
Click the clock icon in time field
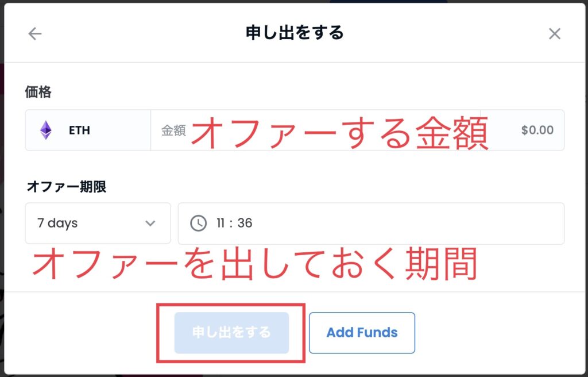click(198, 224)
